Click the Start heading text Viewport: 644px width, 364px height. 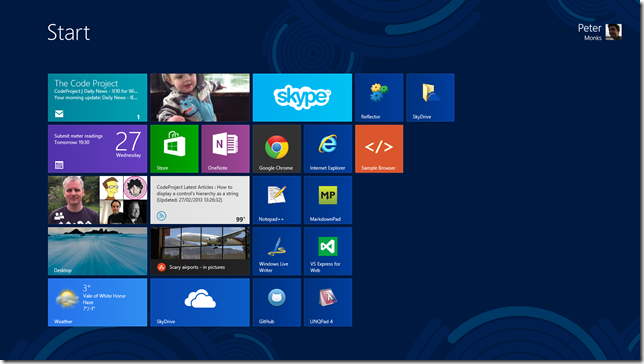point(69,32)
